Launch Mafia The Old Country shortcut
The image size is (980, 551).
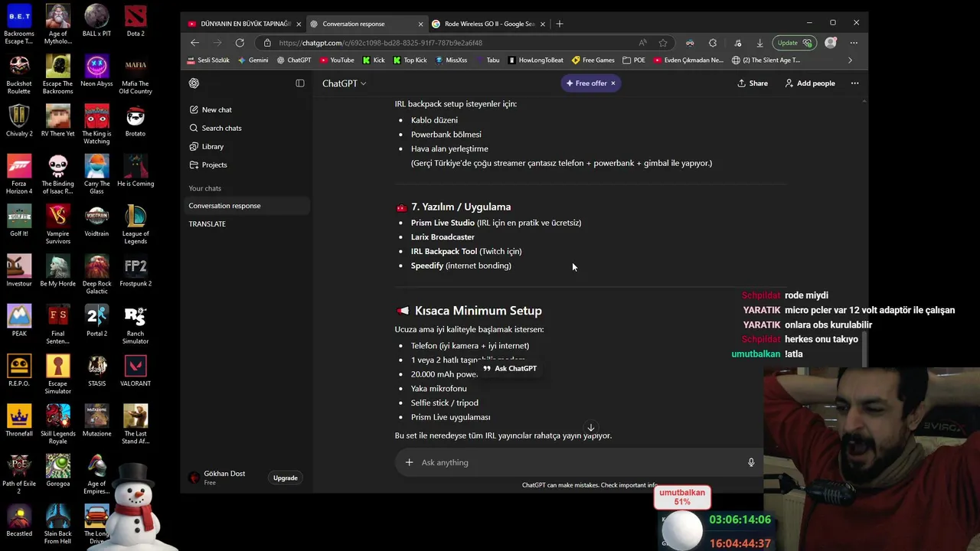(x=136, y=73)
